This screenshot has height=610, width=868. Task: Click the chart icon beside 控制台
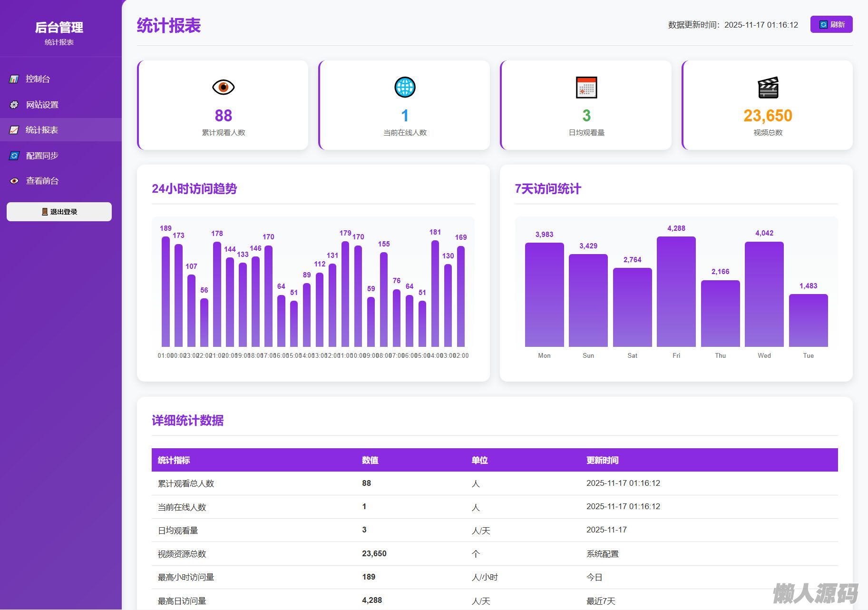14,79
